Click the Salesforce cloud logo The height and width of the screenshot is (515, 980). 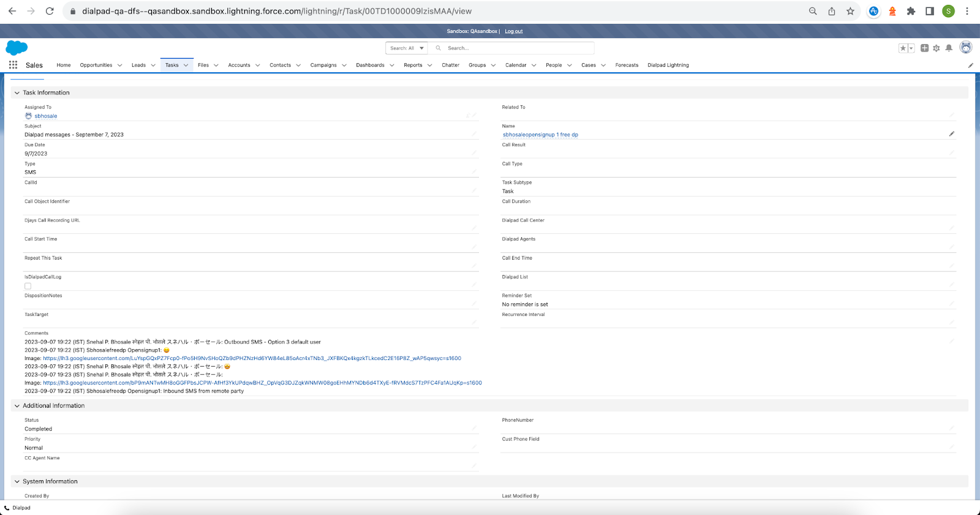(x=17, y=48)
